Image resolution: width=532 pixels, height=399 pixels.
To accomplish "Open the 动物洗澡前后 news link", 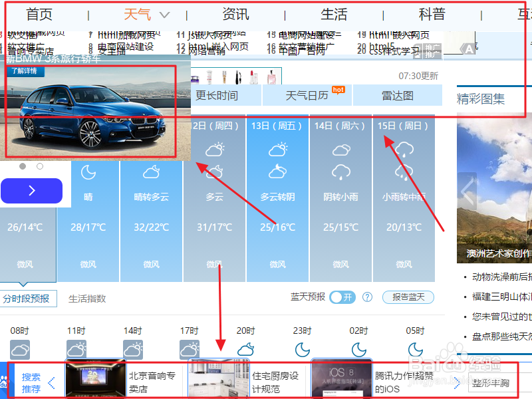I will (x=502, y=277).
